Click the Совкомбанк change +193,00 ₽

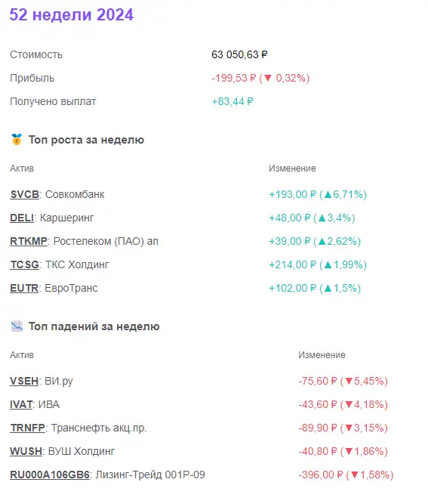point(292,194)
